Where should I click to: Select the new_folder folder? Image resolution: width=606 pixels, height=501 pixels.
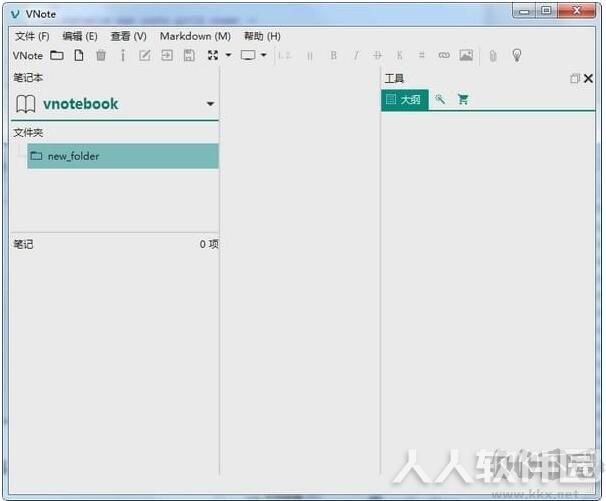[123, 156]
